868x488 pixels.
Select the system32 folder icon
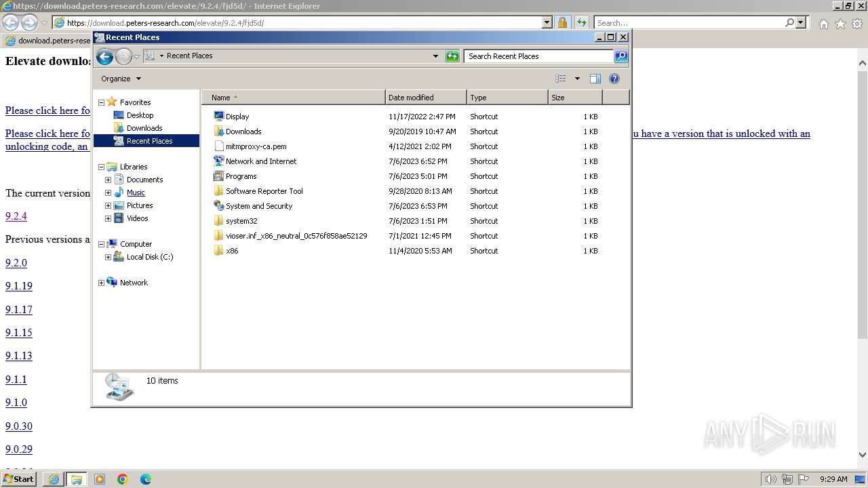(x=218, y=221)
